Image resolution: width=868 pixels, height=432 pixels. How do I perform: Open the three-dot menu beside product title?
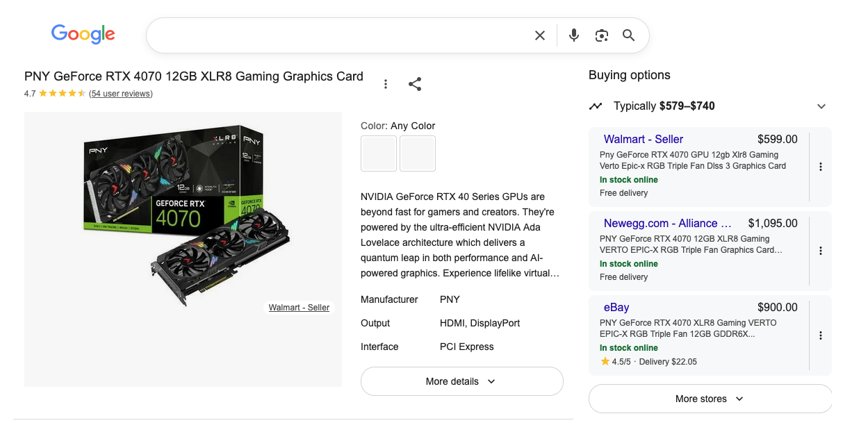click(386, 84)
